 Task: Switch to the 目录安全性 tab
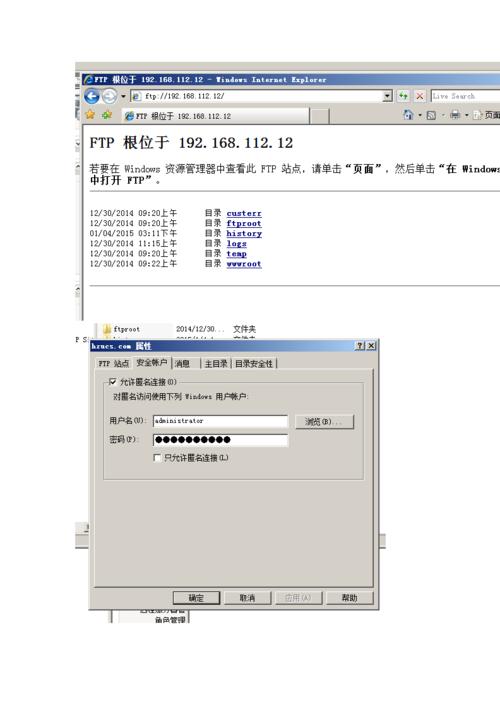254,363
